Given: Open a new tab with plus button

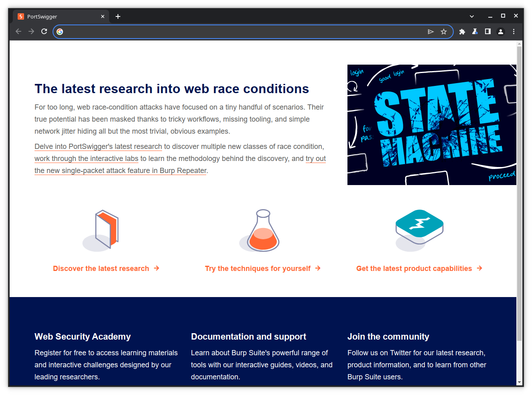Looking at the screenshot, I should pyautogui.click(x=118, y=16).
